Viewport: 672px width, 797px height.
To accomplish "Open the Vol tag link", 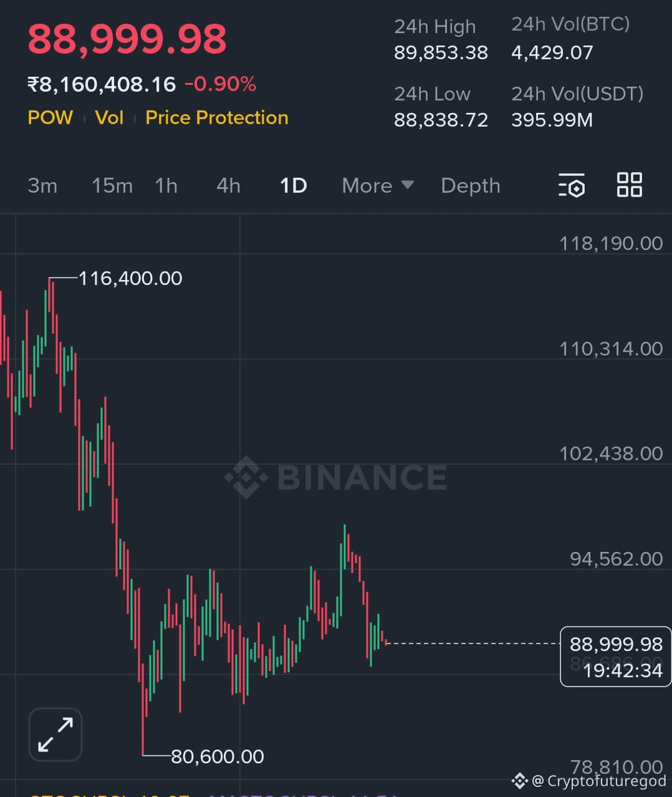I will pos(109,117).
